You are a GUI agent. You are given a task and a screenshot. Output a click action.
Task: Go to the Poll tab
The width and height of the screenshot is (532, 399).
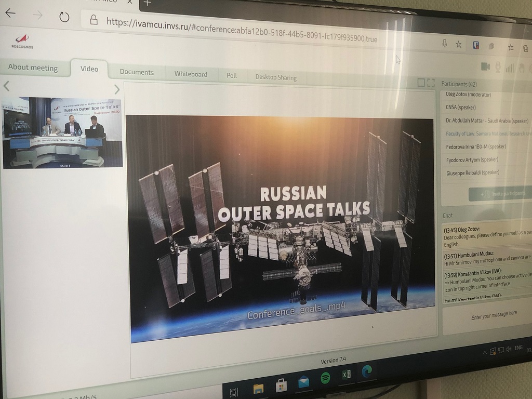click(232, 75)
